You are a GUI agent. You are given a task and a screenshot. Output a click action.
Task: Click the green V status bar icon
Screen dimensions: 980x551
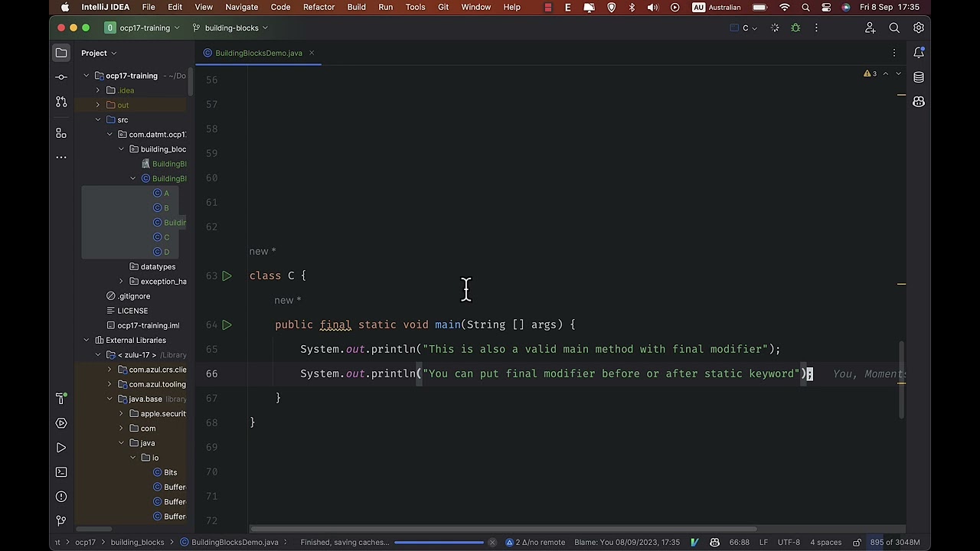tap(694, 543)
